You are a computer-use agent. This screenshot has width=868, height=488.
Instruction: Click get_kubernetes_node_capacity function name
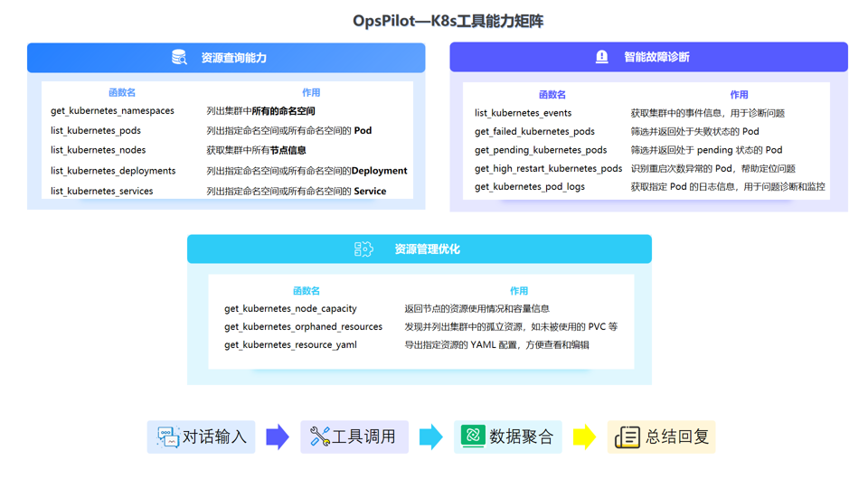tap(290, 309)
